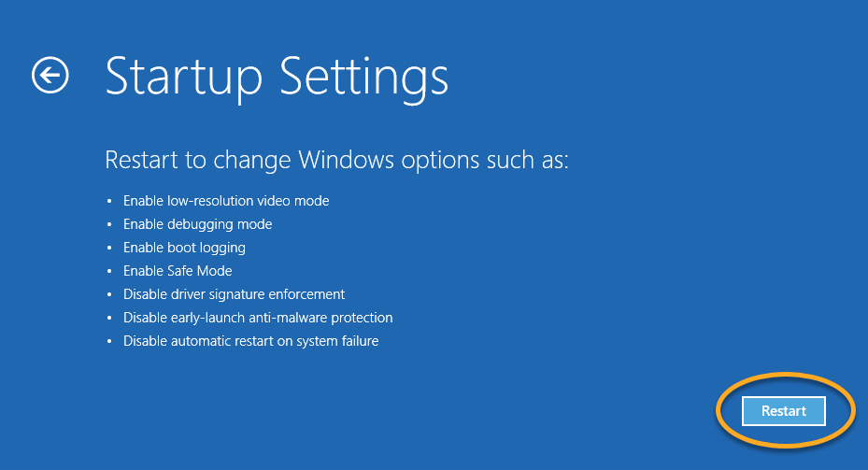Click the bullet beside 'Enable low-resolution video mode'
Image resolution: width=868 pixels, height=470 pixels.
[x=109, y=202]
